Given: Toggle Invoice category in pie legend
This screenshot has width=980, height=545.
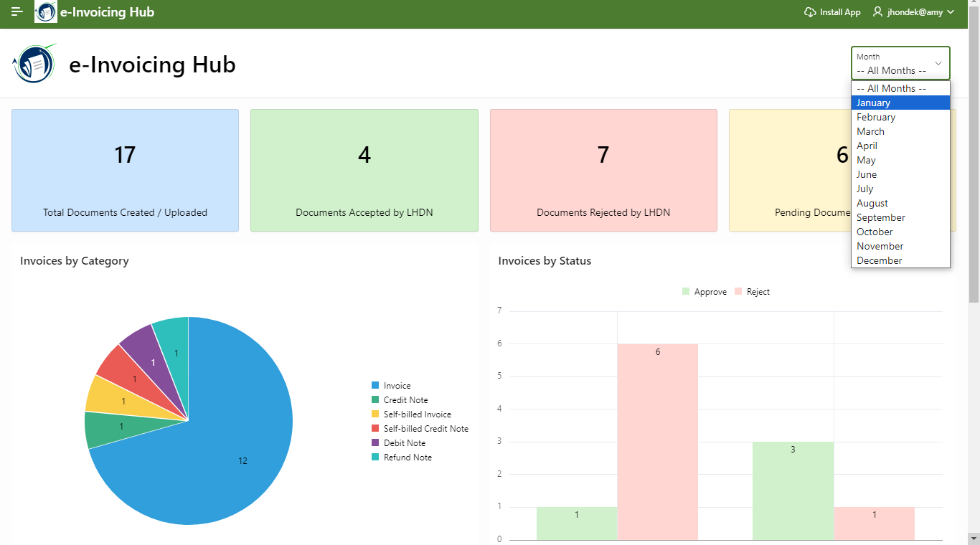Looking at the screenshot, I should (x=397, y=386).
